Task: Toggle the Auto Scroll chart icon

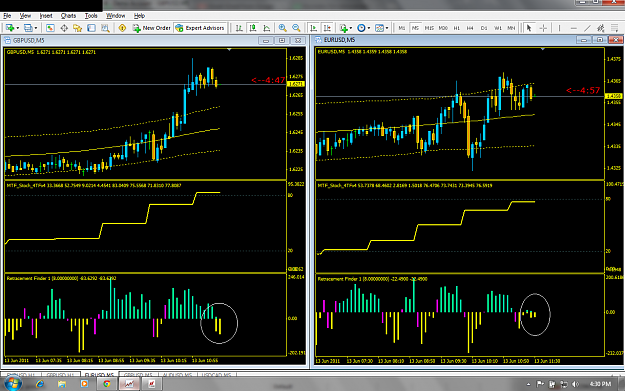Action: 314,28
